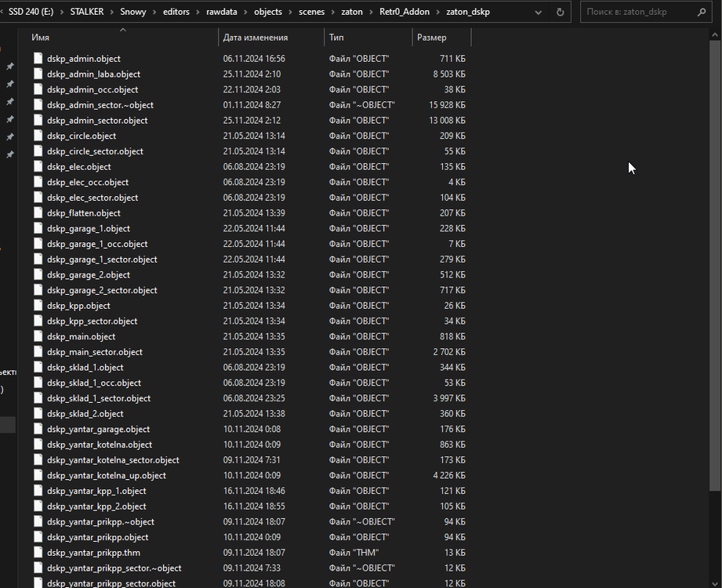This screenshot has height=588, width=722.
Task: Click the file icon of dskp_yantar_prikpp.thm
Action: (x=38, y=553)
